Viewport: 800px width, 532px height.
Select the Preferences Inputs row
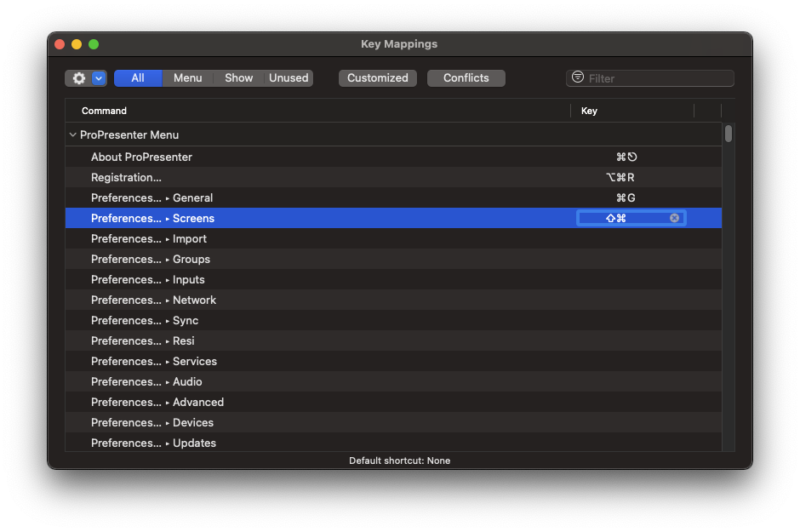pos(393,279)
